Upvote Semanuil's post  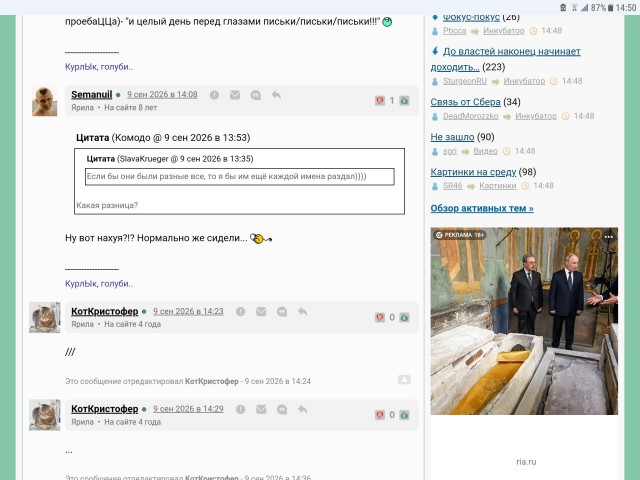pyautogui.click(x=404, y=100)
